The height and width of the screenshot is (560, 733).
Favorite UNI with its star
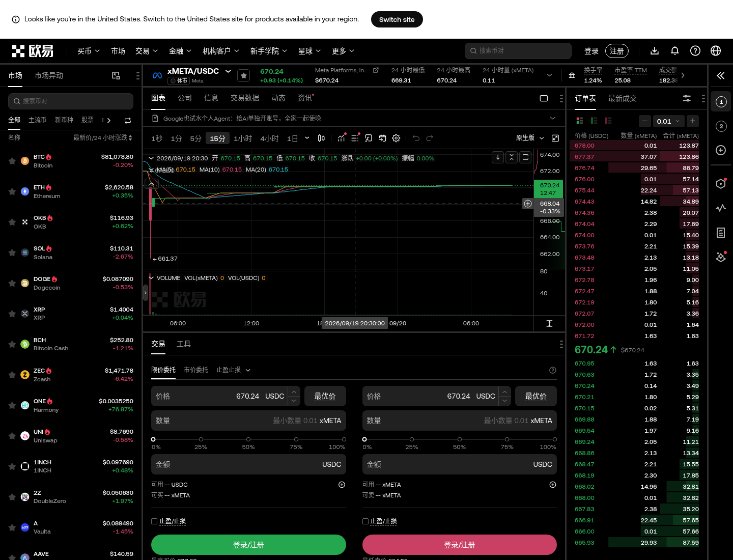(12, 436)
